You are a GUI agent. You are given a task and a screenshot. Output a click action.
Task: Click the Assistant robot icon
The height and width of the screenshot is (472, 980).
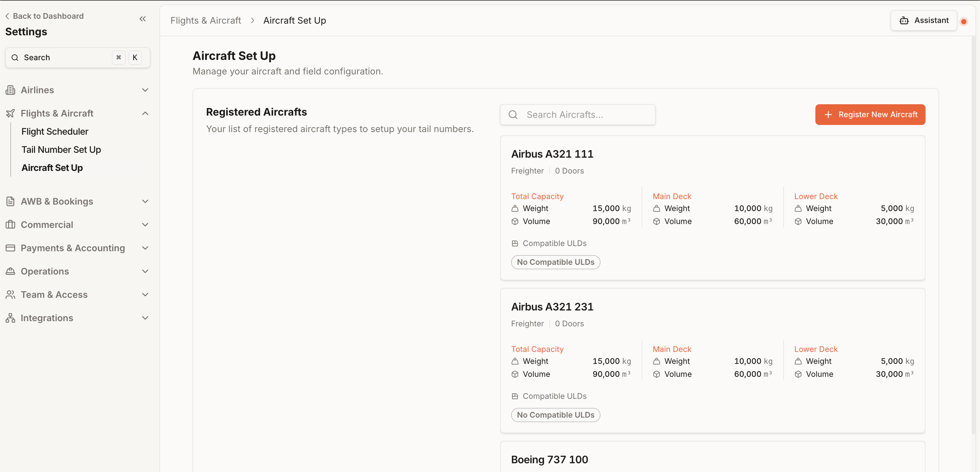click(904, 20)
